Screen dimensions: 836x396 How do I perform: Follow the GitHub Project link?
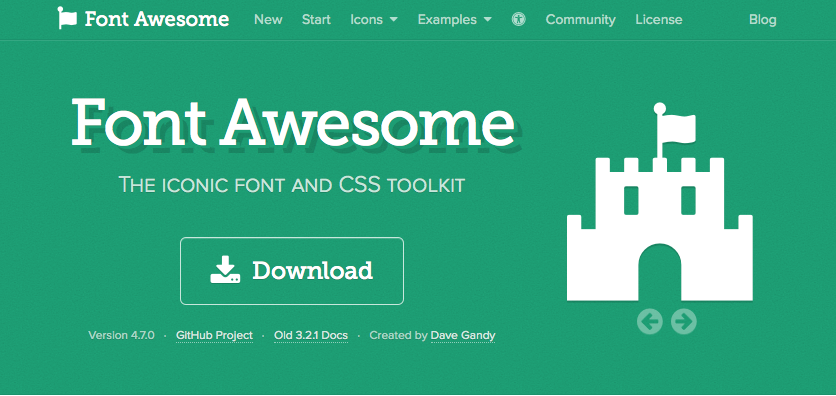(x=214, y=335)
